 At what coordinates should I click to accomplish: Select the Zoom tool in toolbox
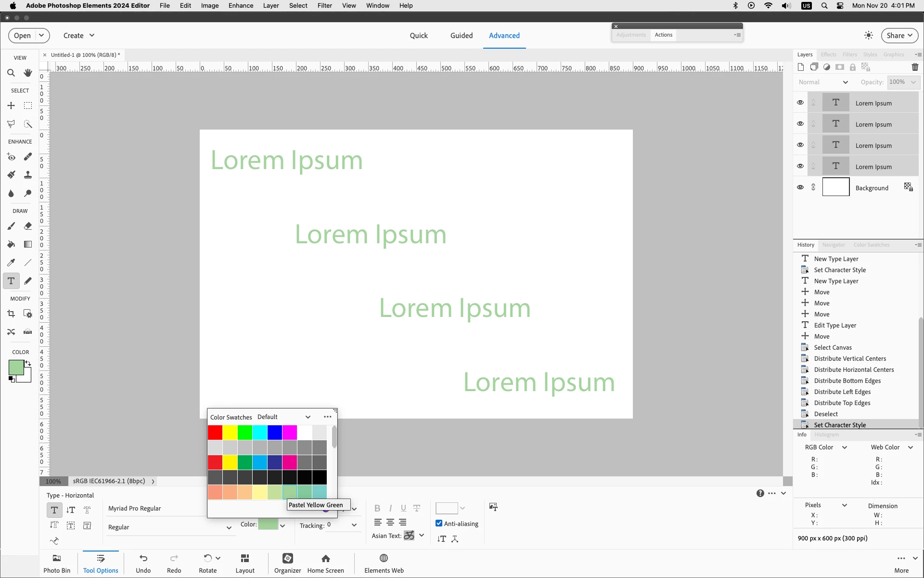(x=11, y=73)
